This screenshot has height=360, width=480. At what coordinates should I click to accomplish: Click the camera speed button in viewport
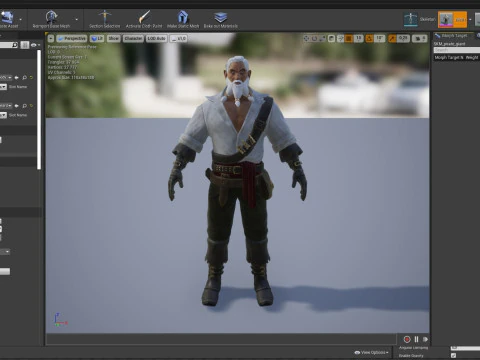tap(419, 39)
